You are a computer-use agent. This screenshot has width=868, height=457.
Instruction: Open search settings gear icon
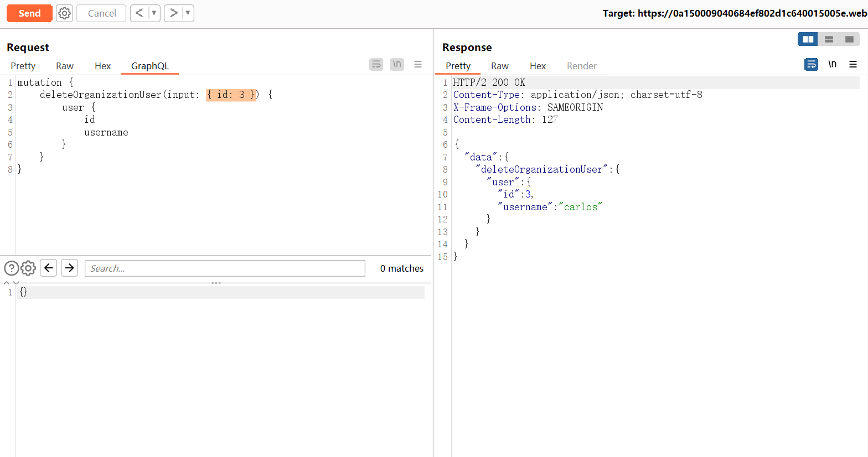coord(28,268)
